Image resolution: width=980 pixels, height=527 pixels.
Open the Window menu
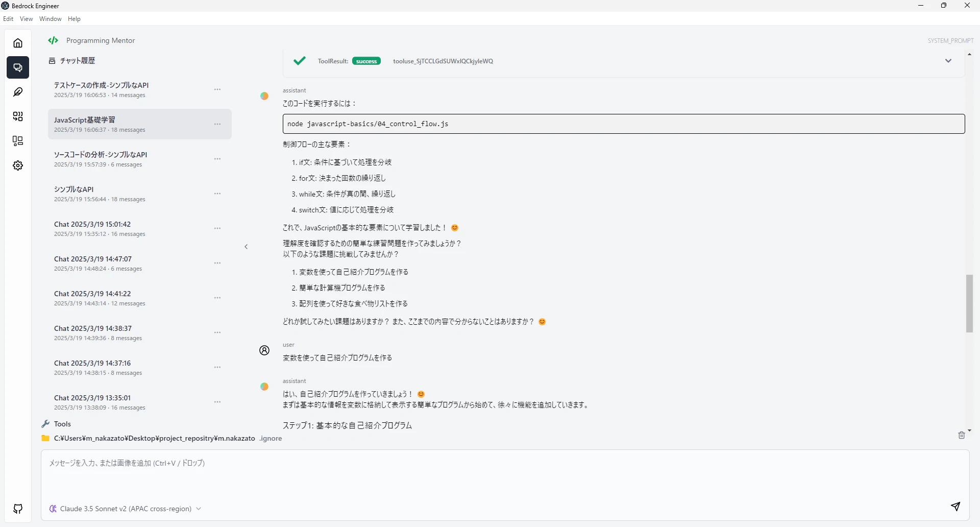[51, 19]
